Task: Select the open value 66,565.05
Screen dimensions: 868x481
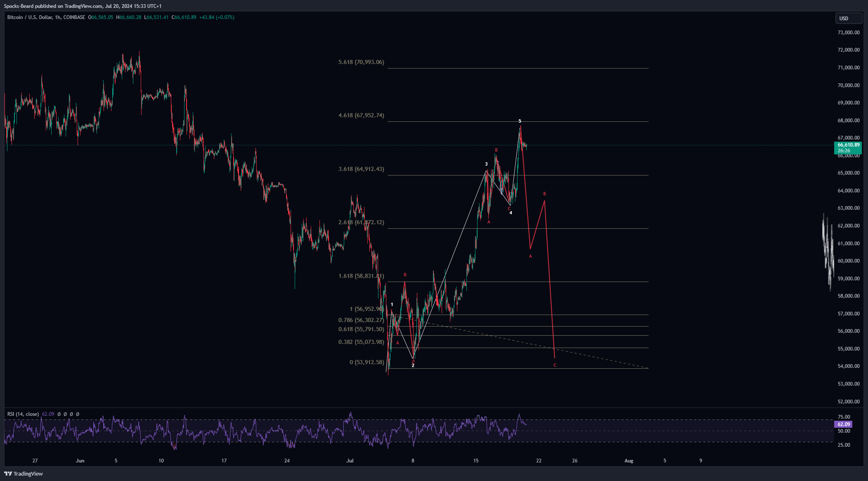Action: (102, 17)
